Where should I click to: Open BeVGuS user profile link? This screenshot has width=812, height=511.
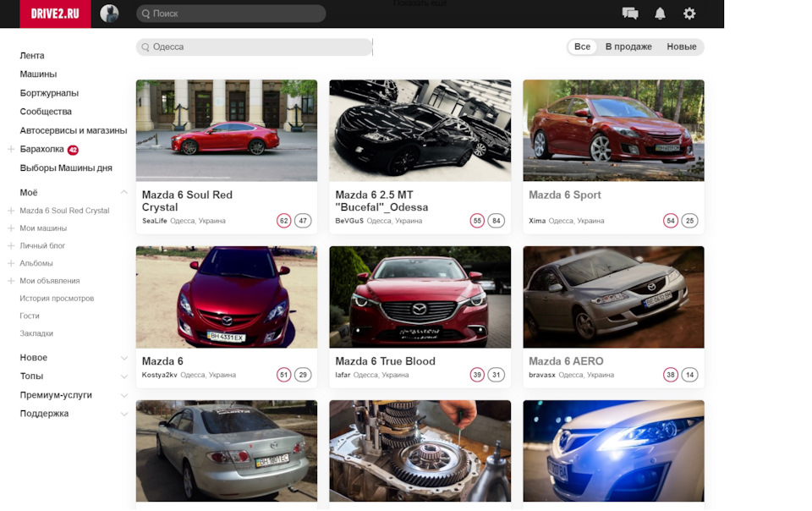349,221
